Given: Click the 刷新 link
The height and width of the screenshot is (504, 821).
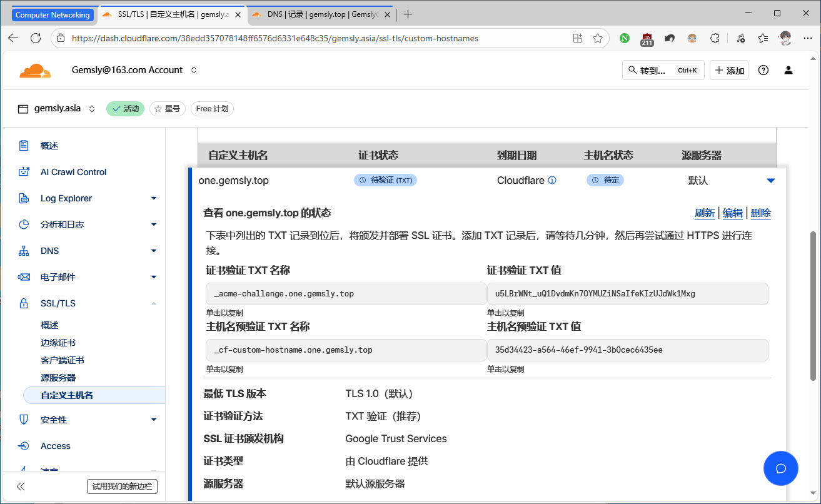Looking at the screenshot, I should [705, 213].
